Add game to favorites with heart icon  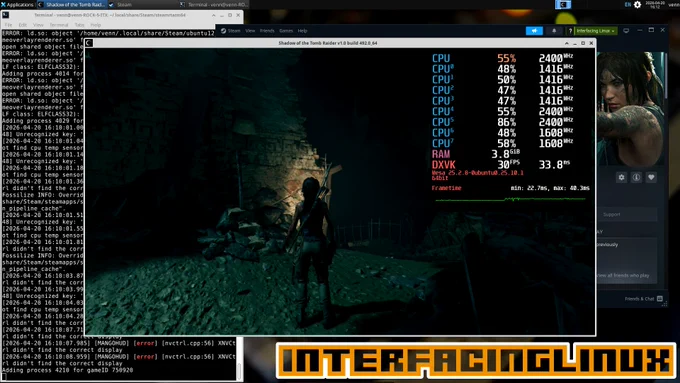coord(651,177)
